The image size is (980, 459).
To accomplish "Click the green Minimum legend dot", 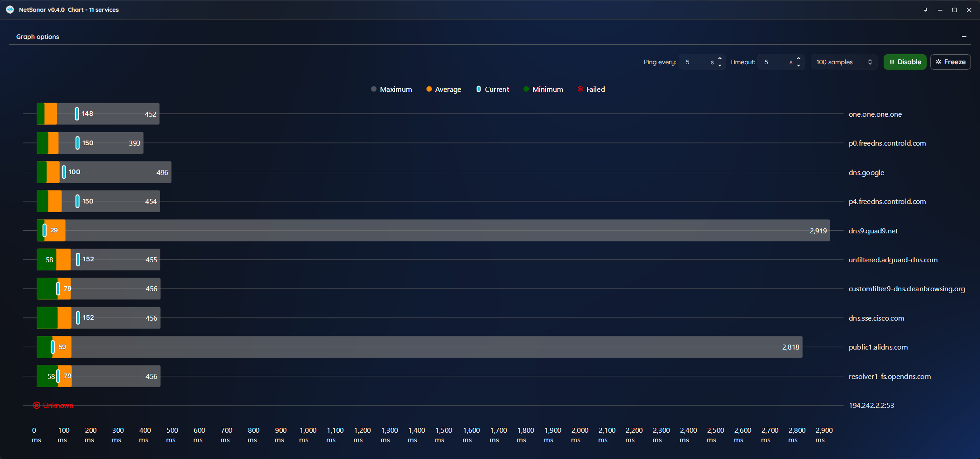I will [x=526, y=89].
